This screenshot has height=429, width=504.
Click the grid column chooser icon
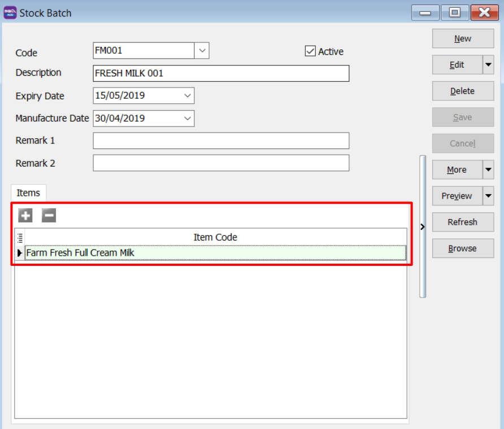[x=20, y=238]
